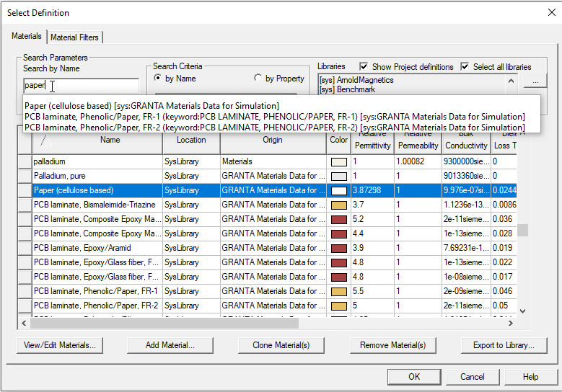Click the table scroll down arrow
The image size is (562, 392).
click(522, 311)
